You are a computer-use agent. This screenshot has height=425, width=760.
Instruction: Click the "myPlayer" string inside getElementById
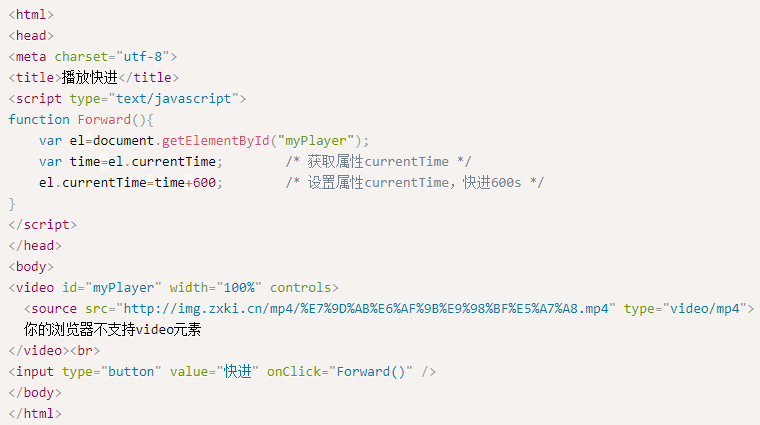319,140
